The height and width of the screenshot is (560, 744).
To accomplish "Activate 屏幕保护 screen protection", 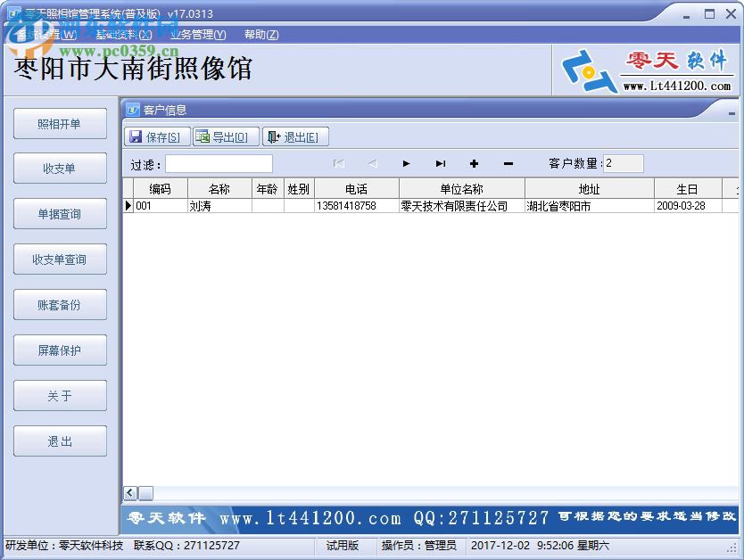I will [x=60, y=350].
